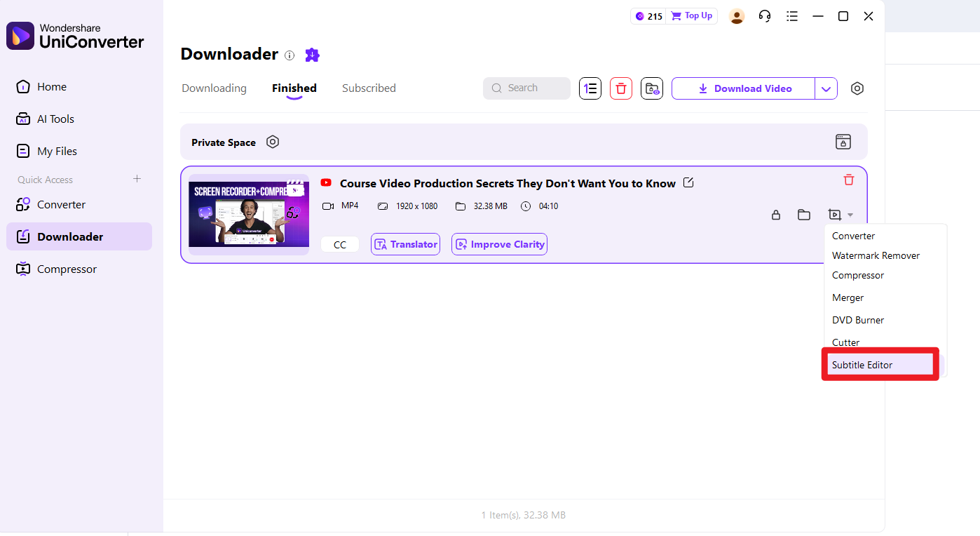Image resolution: width=980 pixels, height=536 pixels.
Task: Click the Quick Access heading
Action: 46,180
